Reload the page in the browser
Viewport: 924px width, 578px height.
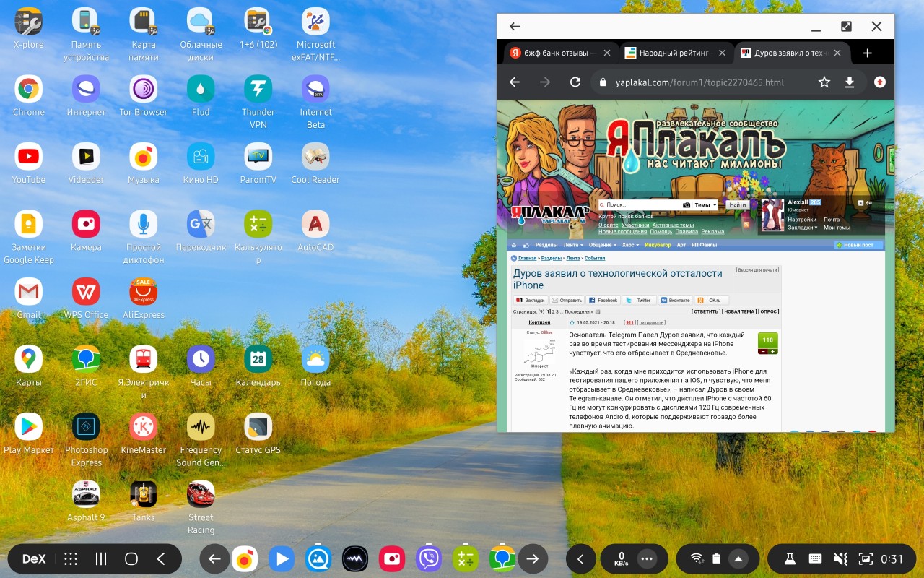tap(575, 82)
